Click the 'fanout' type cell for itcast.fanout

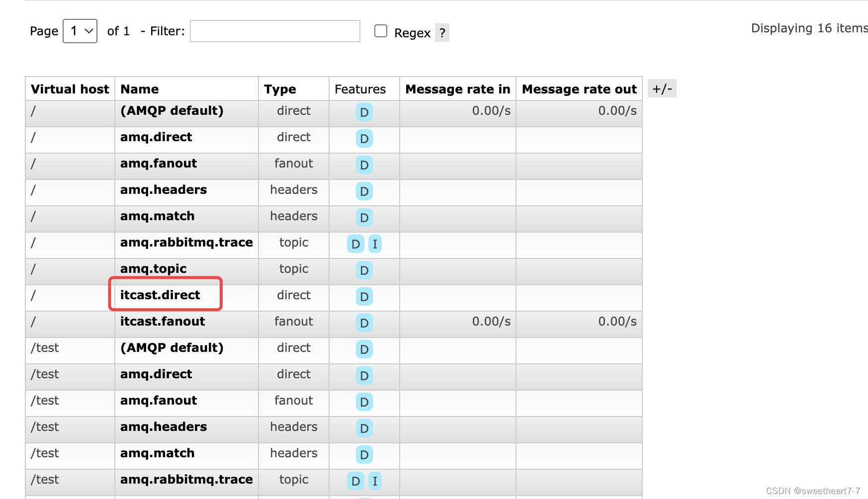(294, 321)
